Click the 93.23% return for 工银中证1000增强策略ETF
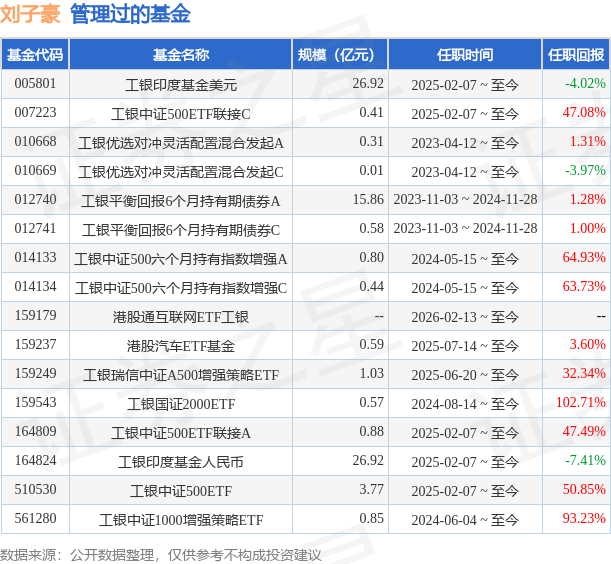This screenshot has width=611, height=564. click(585, 519)
